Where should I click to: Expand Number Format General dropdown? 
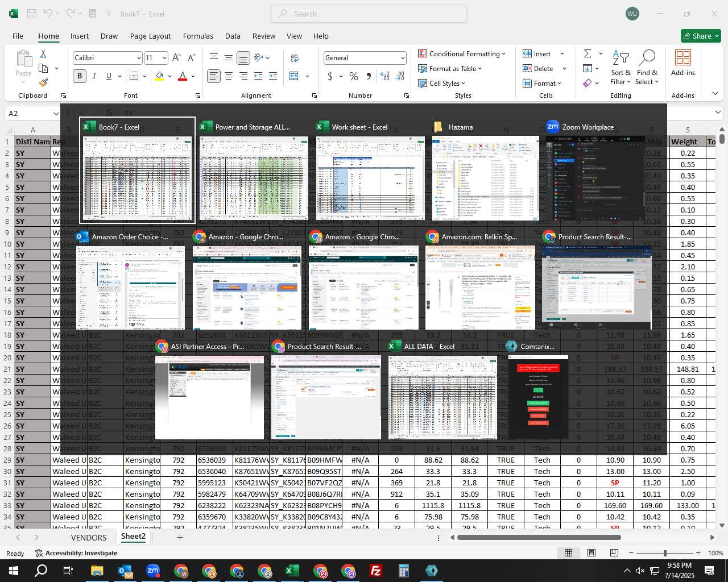pyautogui.click(x=403, y=58)
